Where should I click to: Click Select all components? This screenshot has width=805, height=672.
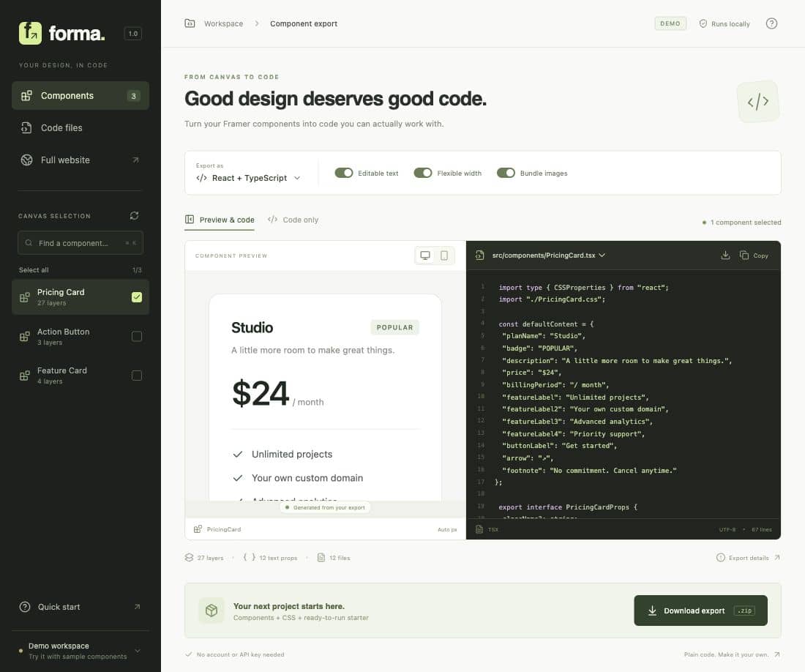click(34, 270)
